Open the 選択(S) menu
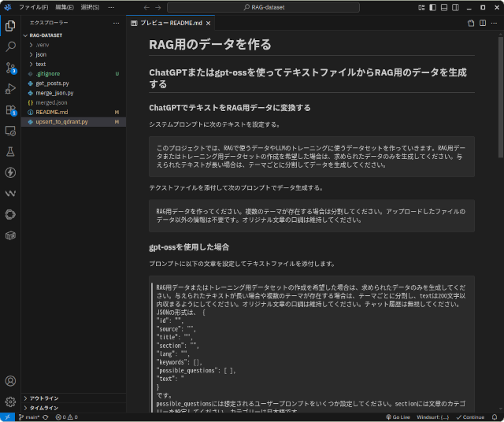 tap(90, 7)
